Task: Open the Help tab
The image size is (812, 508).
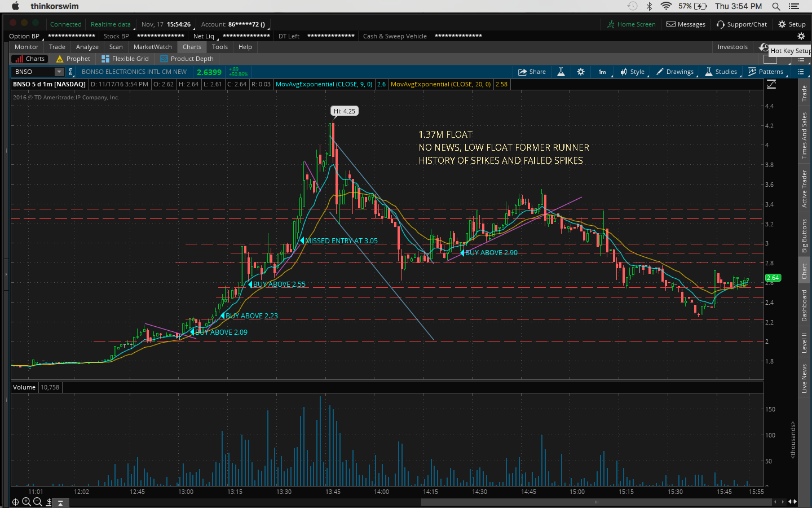Action: (x=245, y=47)
